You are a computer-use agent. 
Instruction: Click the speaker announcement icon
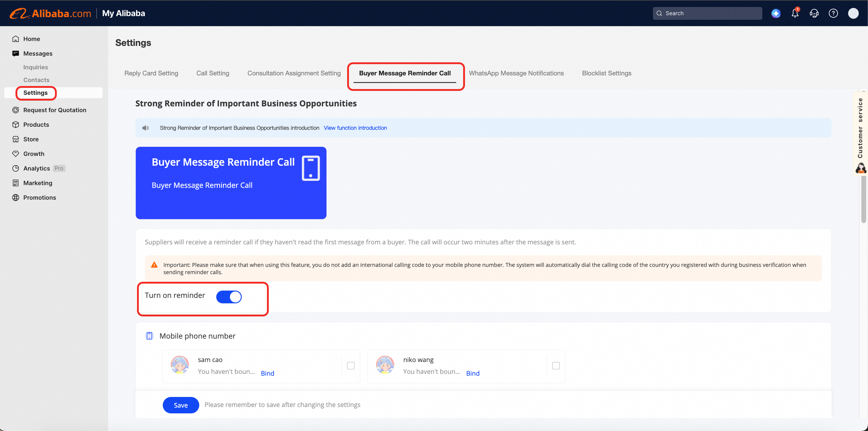[x=145, y=128]
